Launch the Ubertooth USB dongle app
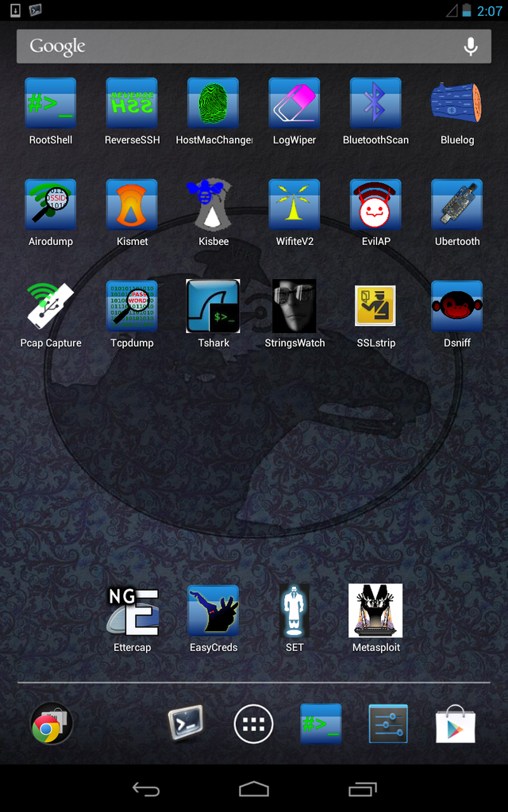This screenshot has width=508, height=812. coord(456,205)
